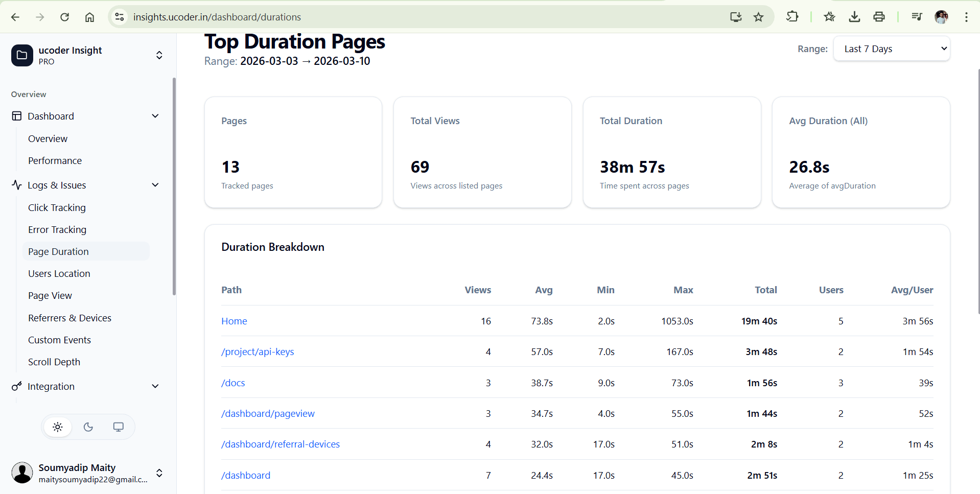Image resolution: width=980 pixels, height=494 pixels.
Task: Click the Total Views 69 value
Action: [420, 167]
